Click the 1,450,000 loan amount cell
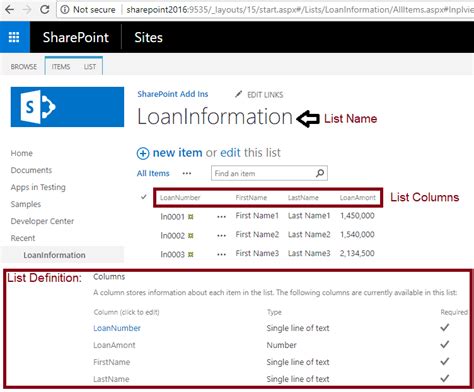Screen dimensions: 474x392 point(357,216)
